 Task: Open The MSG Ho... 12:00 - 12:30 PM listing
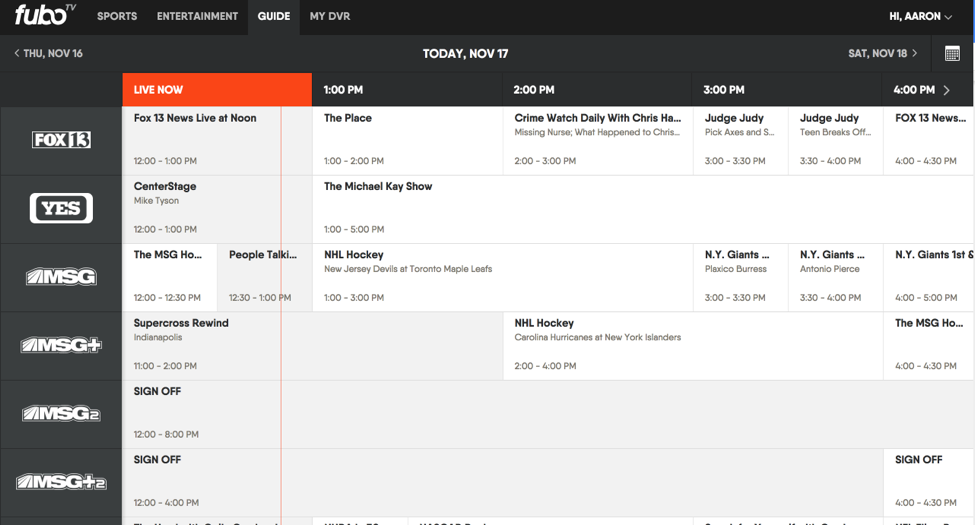click(x=170, y=277)
